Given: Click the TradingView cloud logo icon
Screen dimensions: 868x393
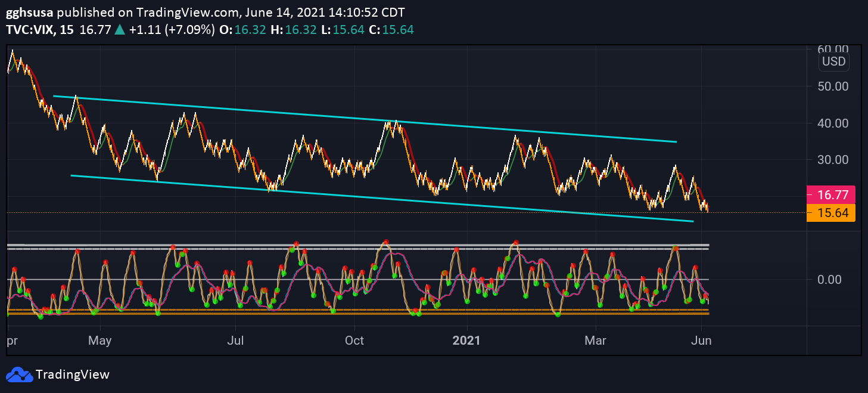Looking at the screenshot, I should (x=19, y=375).
